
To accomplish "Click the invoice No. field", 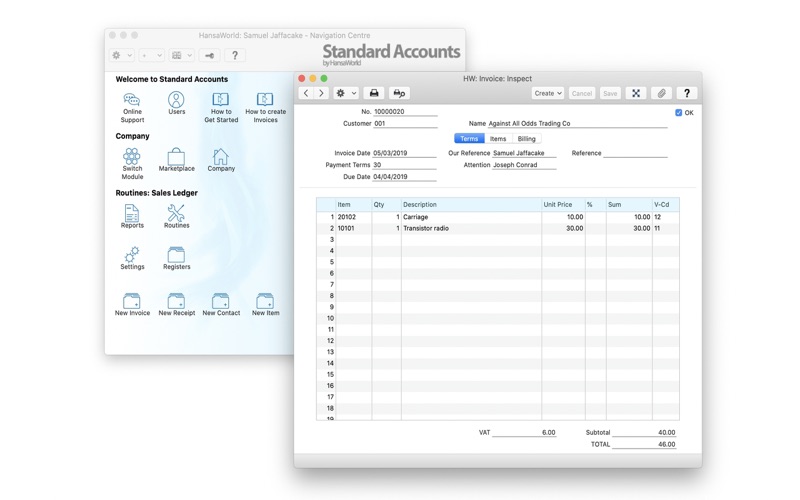I will pos(405,112).
